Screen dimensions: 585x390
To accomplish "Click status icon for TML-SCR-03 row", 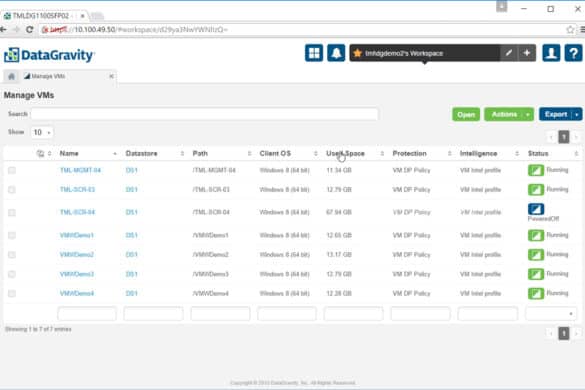I will 536,190.
